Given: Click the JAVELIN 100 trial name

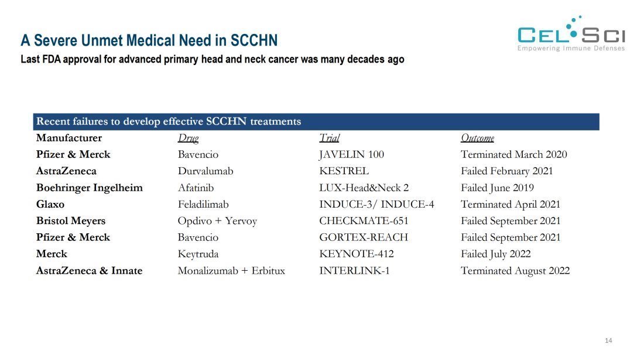Looking at the screenshot, I should point(351,155).
